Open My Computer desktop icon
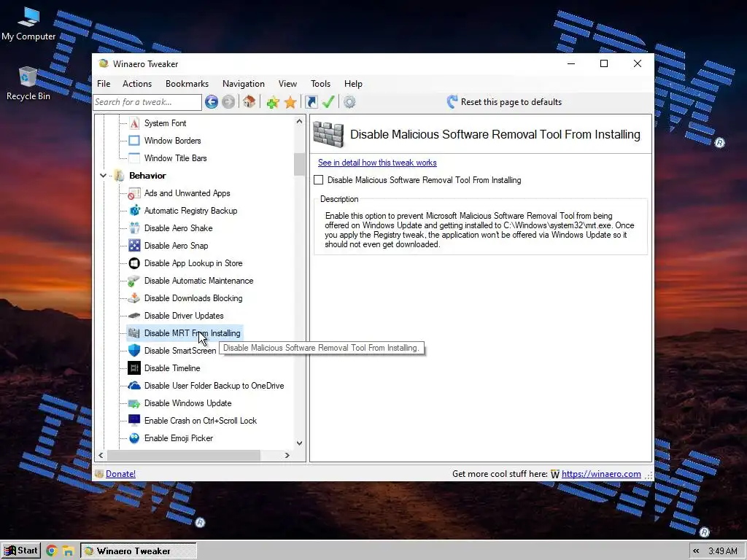 click(x=28, y=25)
